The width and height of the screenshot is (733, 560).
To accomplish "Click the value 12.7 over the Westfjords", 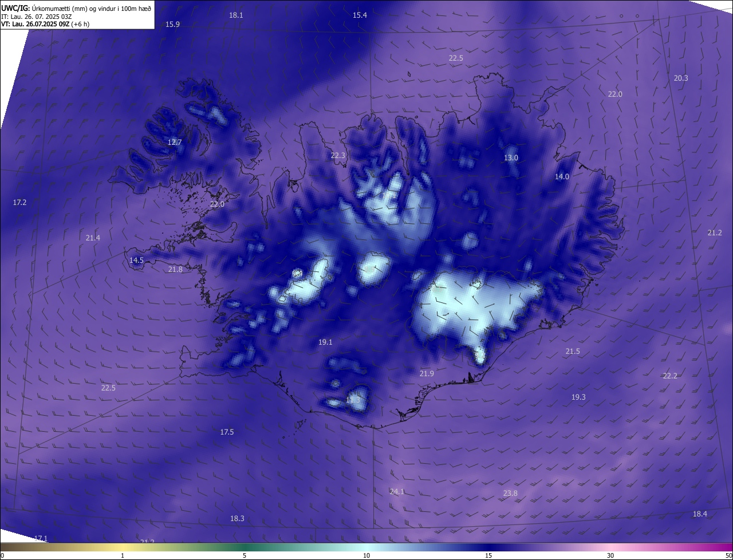I will [175, 142].
